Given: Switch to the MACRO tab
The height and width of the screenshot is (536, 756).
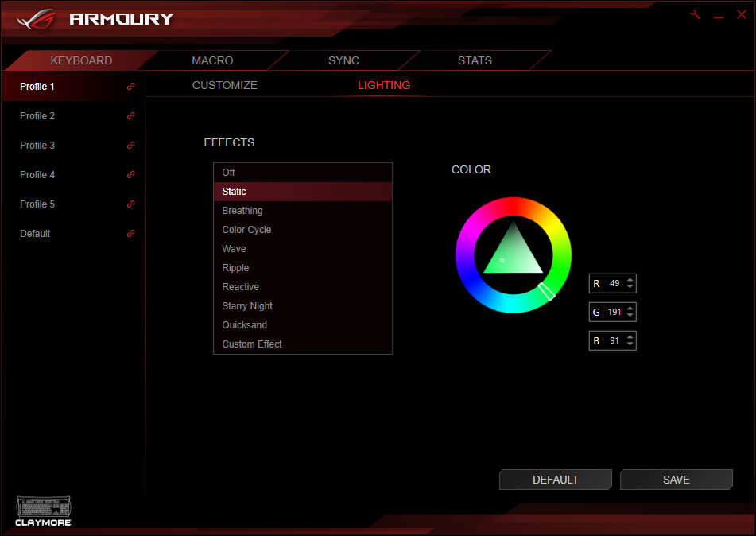Looking at the screenshot, I should pos(212,60).
